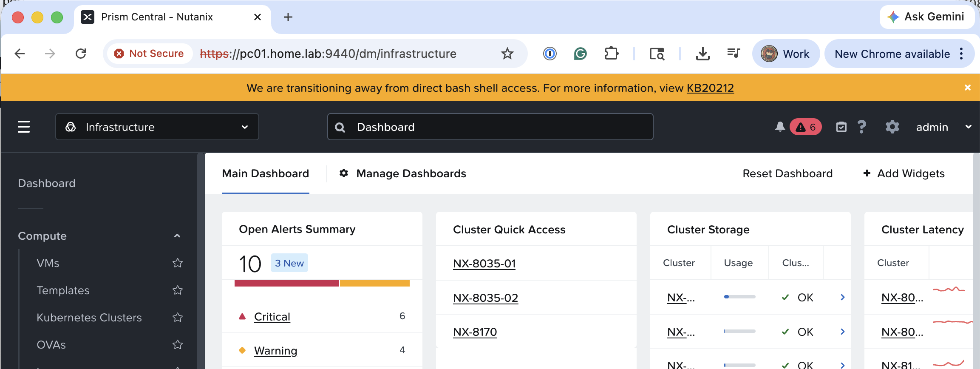Open the Warning alerts link

pyautogui.click(x=275, y=351)
